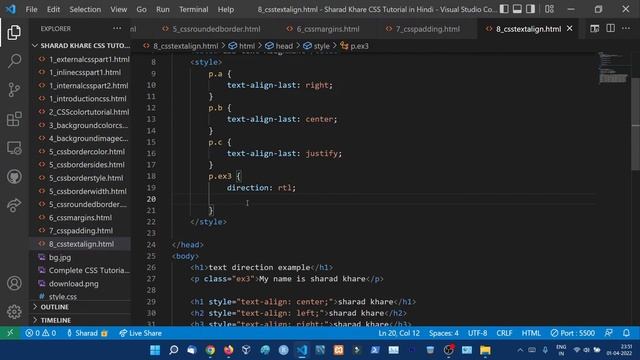Open download.png file

tap(81, 283)
